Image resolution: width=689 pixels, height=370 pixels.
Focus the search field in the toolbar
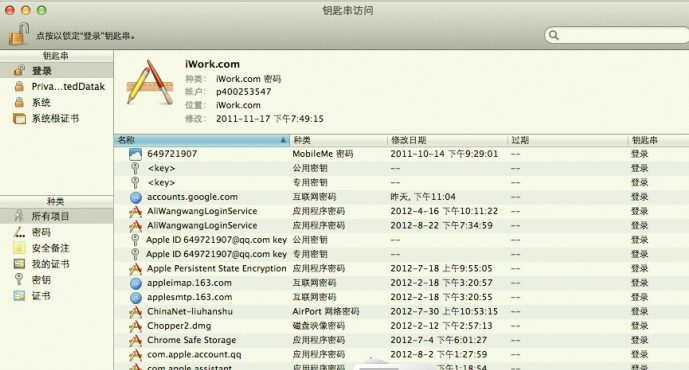pyautogui.click(x=617, y=35)
